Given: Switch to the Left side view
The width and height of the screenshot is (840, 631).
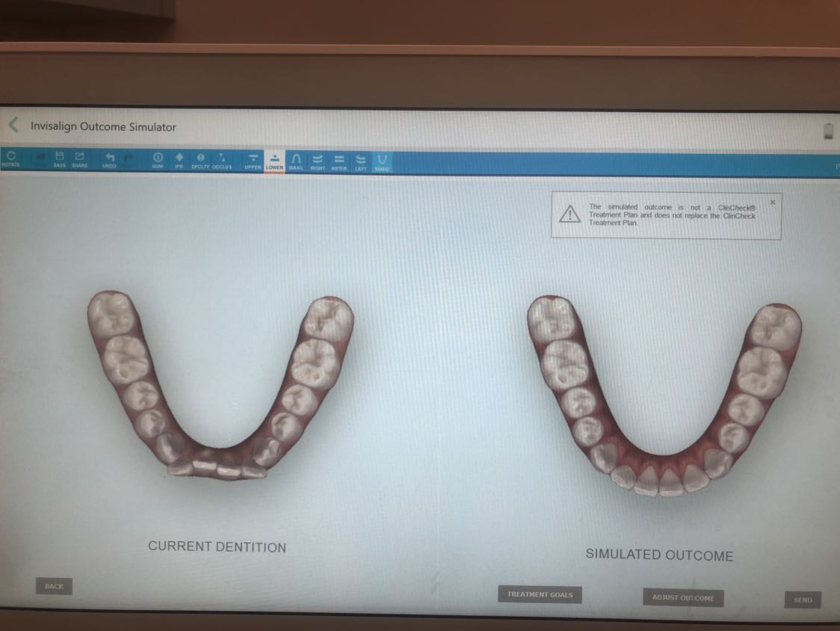Looking at the screenshot, I should coord(360,162).
